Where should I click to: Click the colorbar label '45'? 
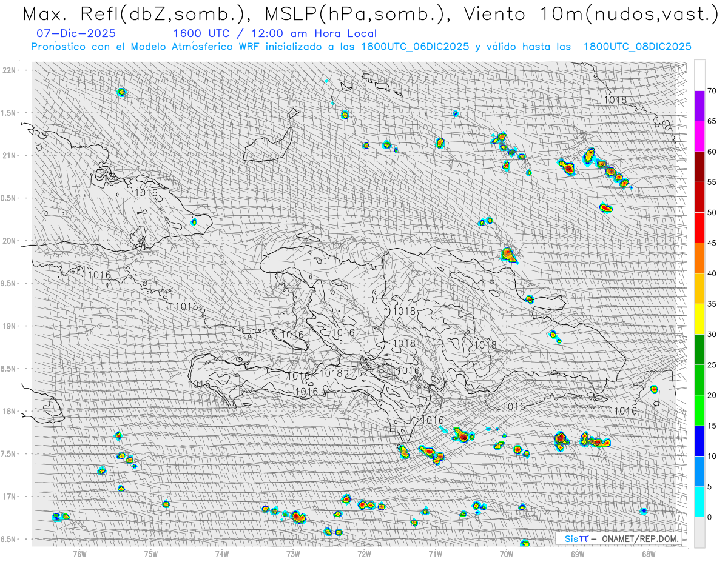[x=712, y=243]
